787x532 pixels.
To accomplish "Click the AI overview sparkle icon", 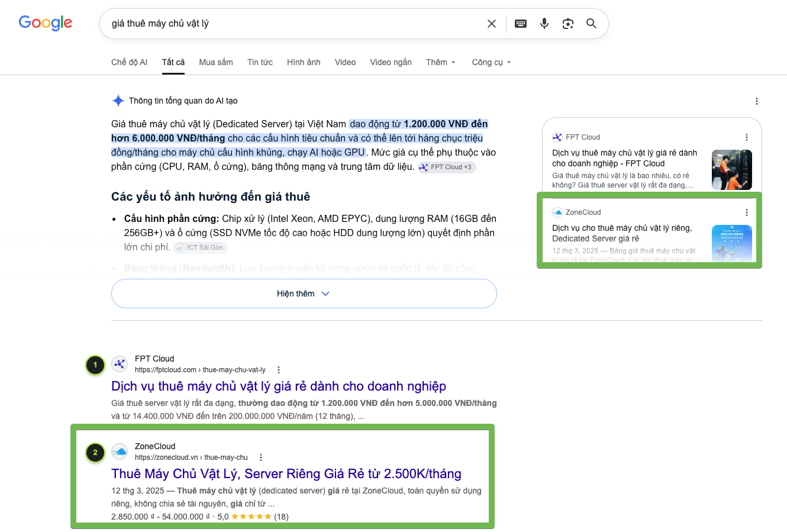I will pos(118,101).
